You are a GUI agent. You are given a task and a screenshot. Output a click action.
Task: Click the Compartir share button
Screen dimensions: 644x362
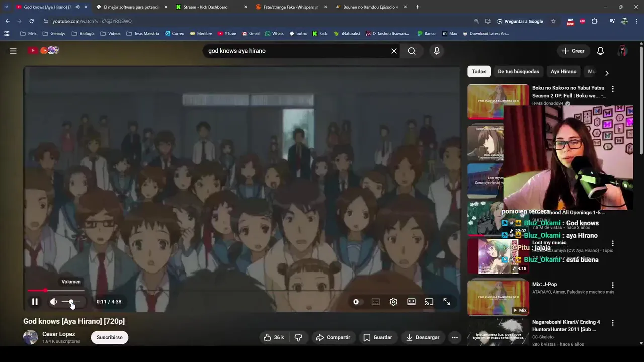pos(333,337)
